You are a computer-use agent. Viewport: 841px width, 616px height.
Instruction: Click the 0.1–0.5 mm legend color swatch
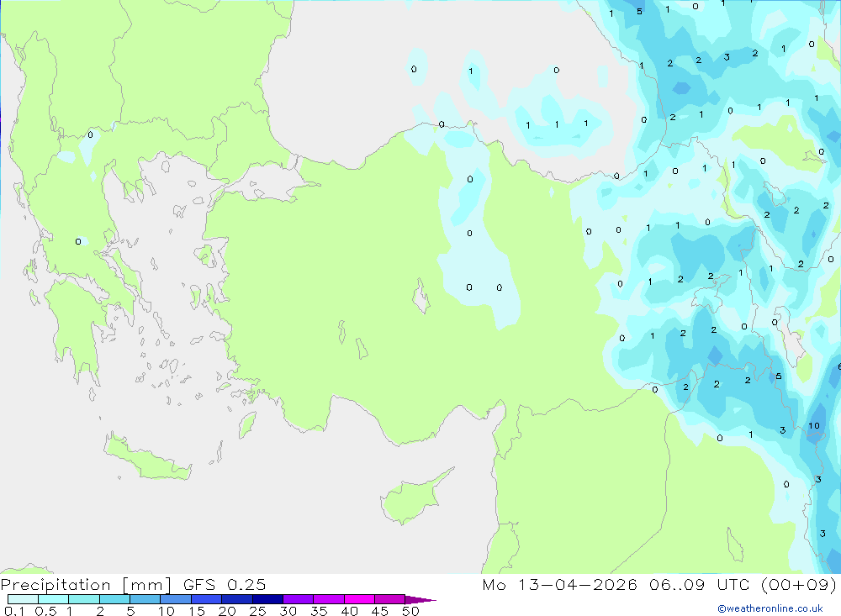pos(23,599)
